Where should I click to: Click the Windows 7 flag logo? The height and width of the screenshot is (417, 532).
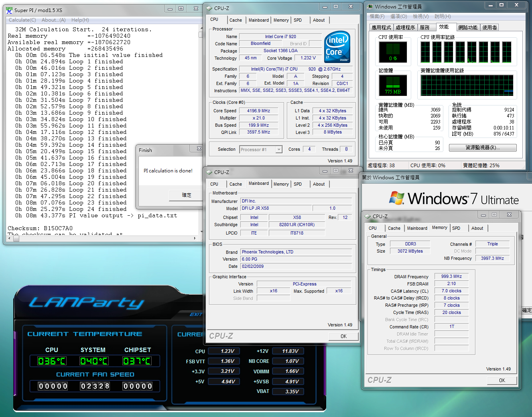397,198
